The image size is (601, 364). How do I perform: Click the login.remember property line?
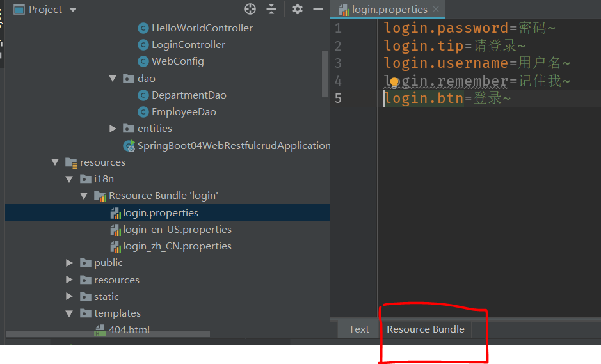point(477,81)
